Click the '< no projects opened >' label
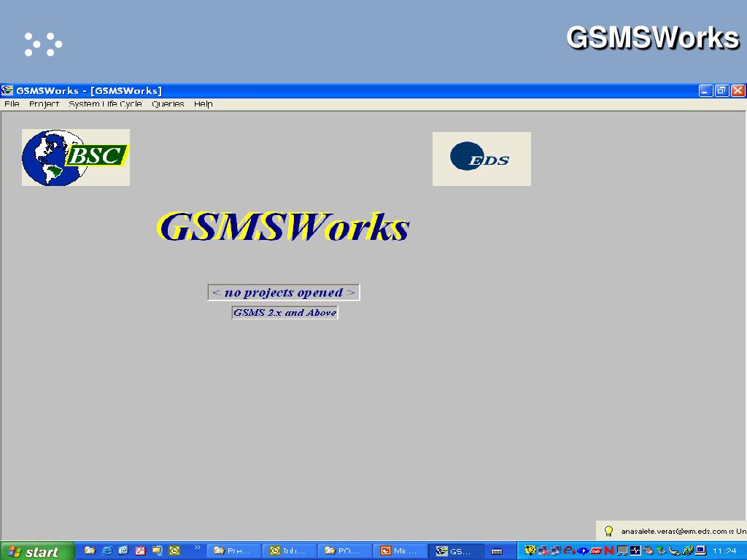 [x=284, y=292]
